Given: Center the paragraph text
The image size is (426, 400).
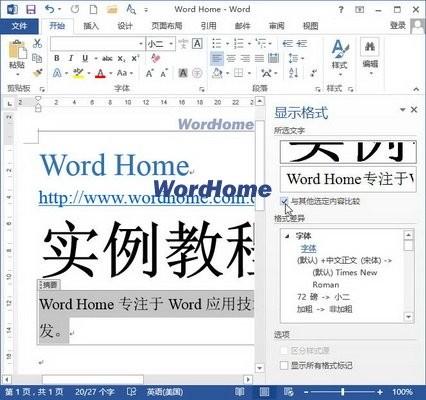Looking at the screenshot, I should pos(231,59).
